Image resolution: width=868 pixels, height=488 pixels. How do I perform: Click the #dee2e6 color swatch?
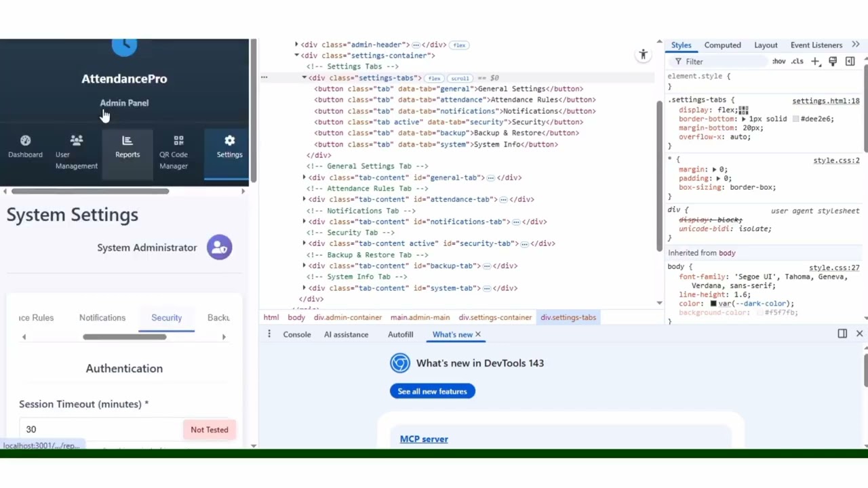795,119
